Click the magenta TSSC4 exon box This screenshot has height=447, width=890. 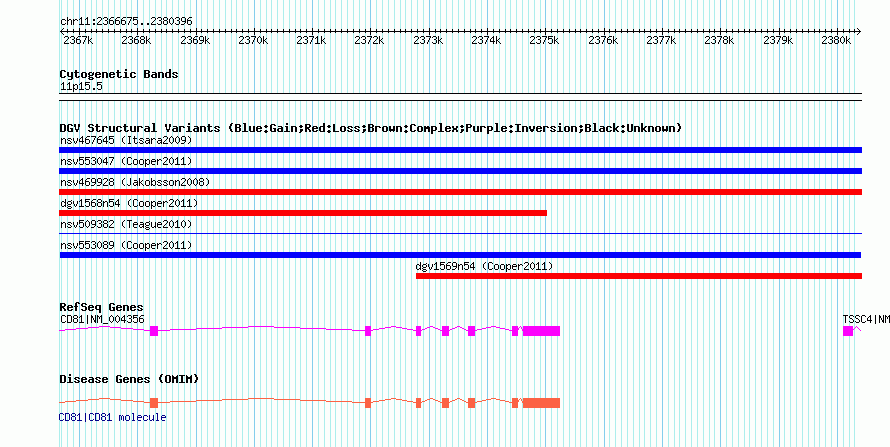tap(848, 331)
